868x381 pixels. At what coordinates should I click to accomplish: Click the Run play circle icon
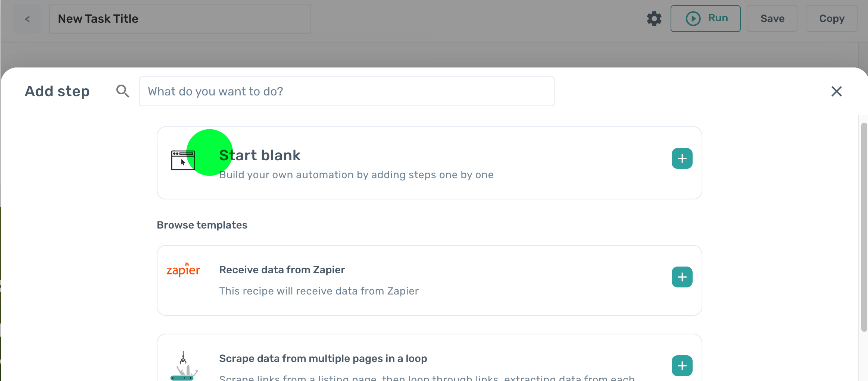click(693, 18)
